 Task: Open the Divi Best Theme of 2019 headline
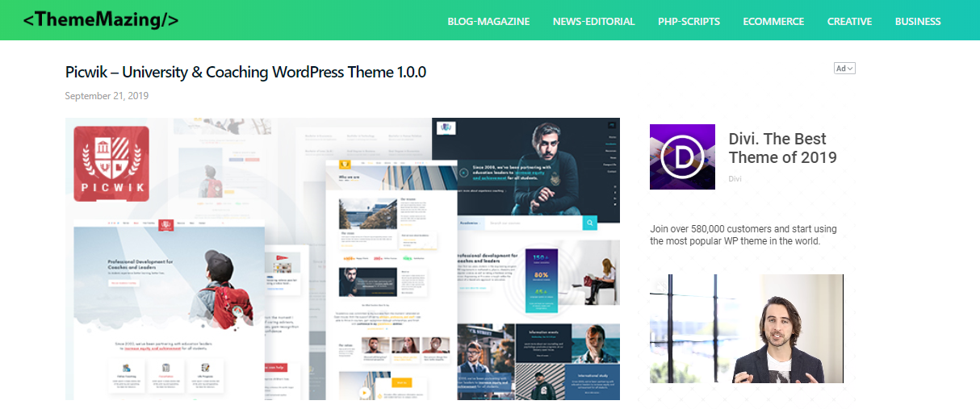point(782,148)
